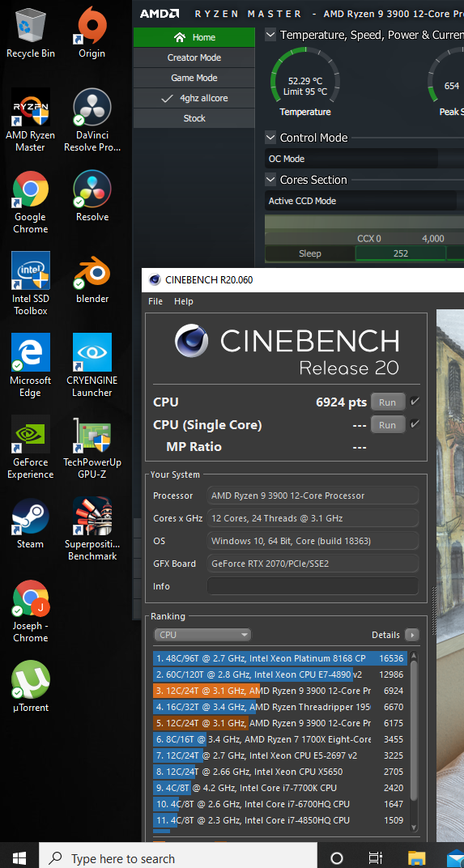Image resolution: width=464 pixels, height=868 pixels.
Task: Click the Peak Speed gauge dial
Action: pyautogui.click(x=445, y=81)
